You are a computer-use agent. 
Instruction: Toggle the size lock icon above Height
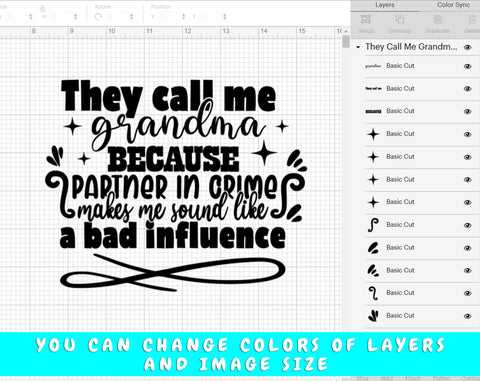(42, 9)
